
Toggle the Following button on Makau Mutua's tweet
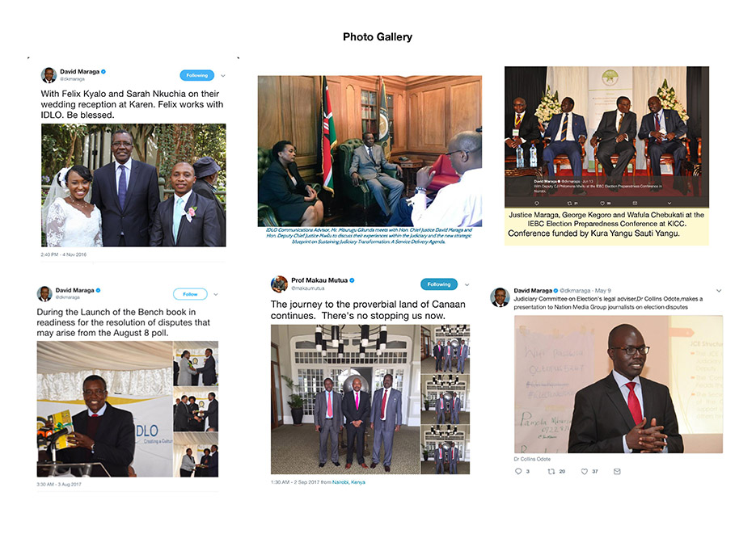[x=439, y=284]
